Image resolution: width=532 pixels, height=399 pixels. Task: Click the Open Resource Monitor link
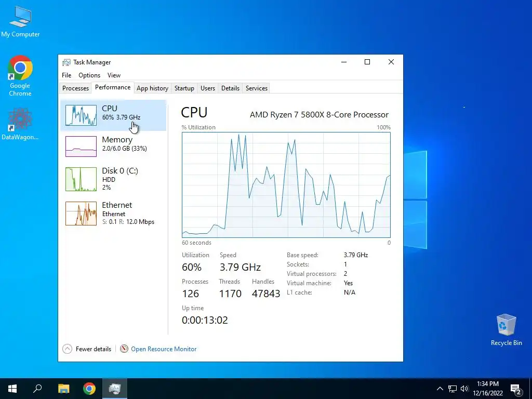click(x=164, y=349)
